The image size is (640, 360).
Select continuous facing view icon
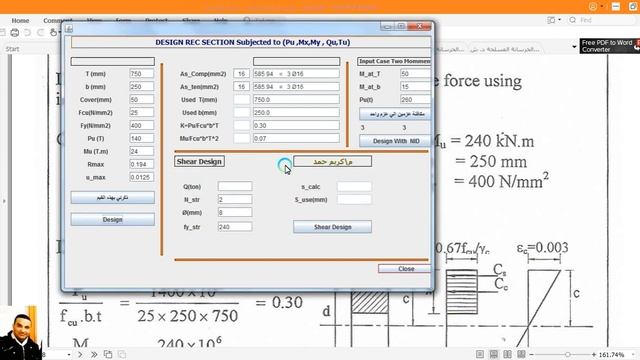click(x=521, y=354)
